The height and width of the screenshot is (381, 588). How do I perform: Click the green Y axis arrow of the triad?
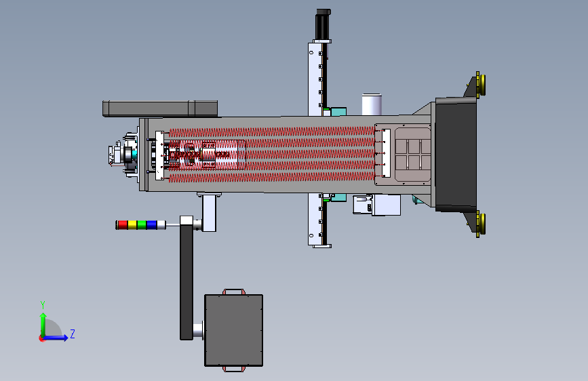tap(43, 324)
